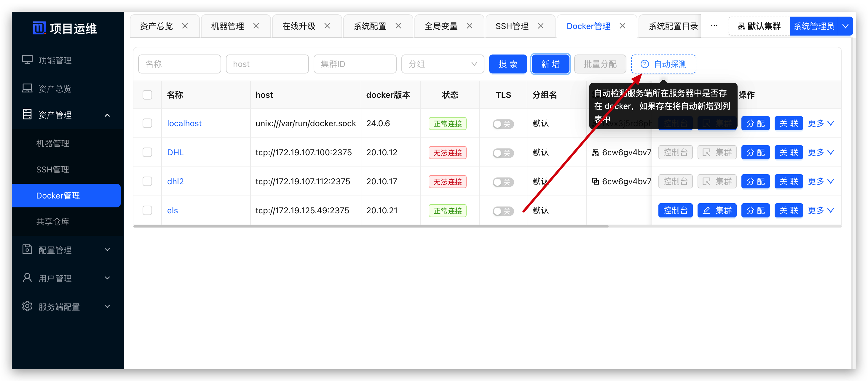Open the 分组 dropdown filter
This screenshot has height=381, width=868.
point(442,64)
